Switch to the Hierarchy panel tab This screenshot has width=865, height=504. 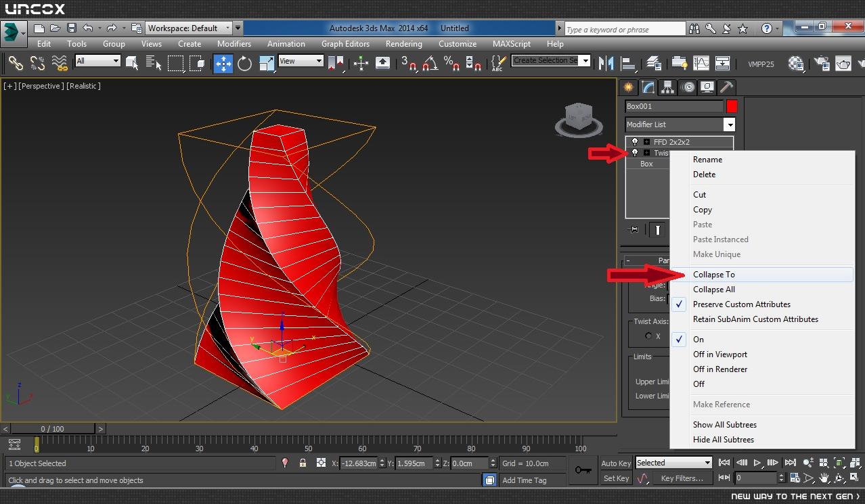(x=668, y=87)
